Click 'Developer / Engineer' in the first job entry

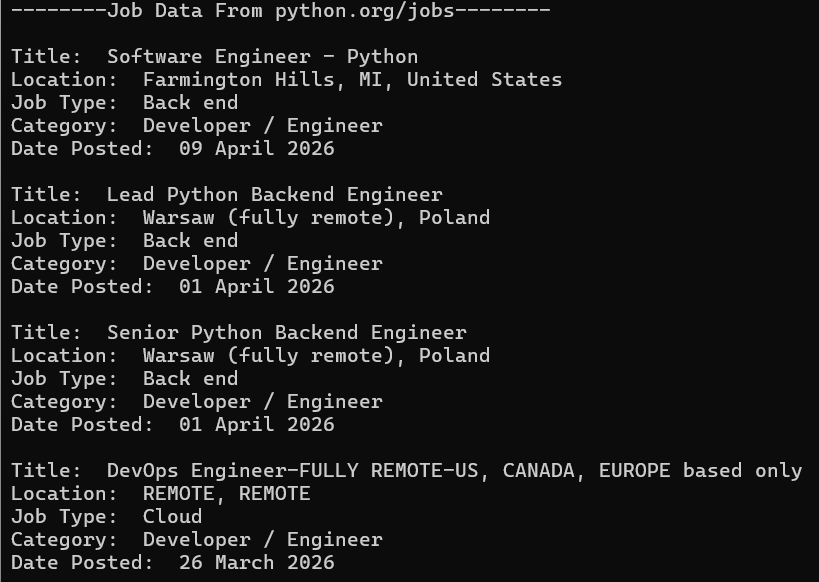coord(263,126)
